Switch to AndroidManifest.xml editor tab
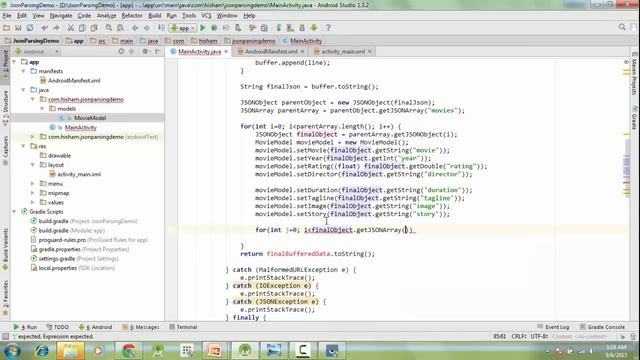Viewport: 640px width, 360px height. tap(271, 51)
